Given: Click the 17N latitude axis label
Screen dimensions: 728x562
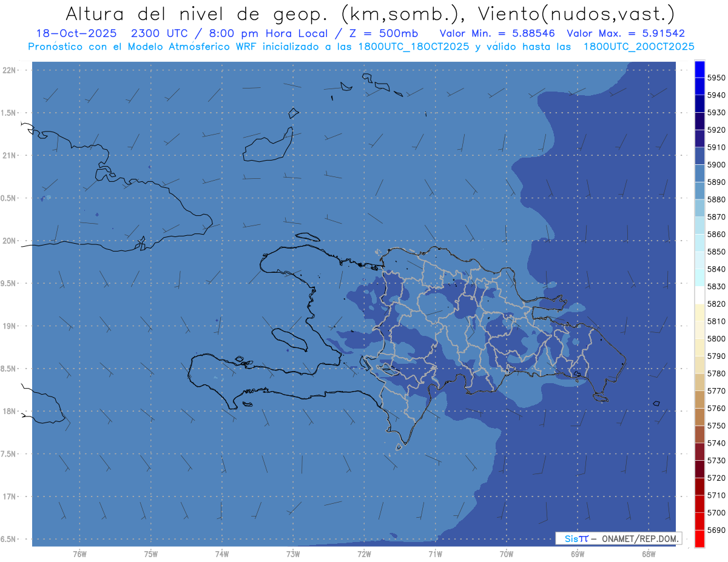Looking at the screenshot, I should [10, 497].
